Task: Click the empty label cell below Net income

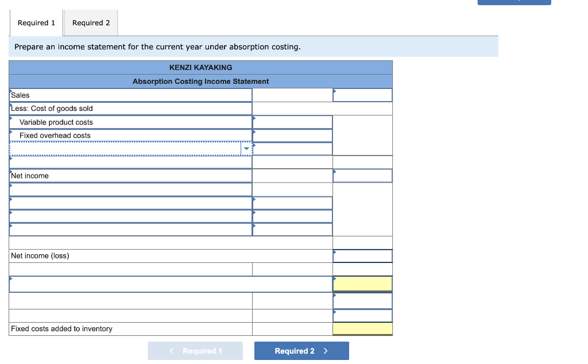Action: click(x=129, y=189)
